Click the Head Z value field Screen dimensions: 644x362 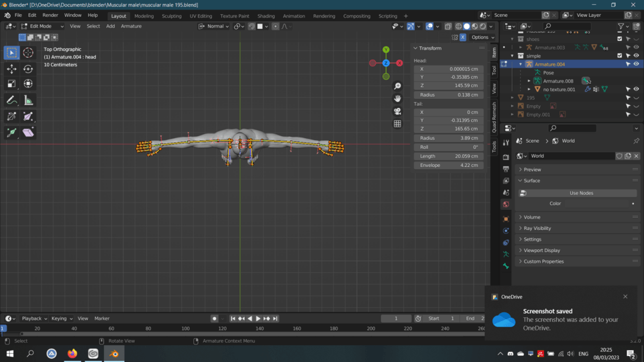coord(449,85)
